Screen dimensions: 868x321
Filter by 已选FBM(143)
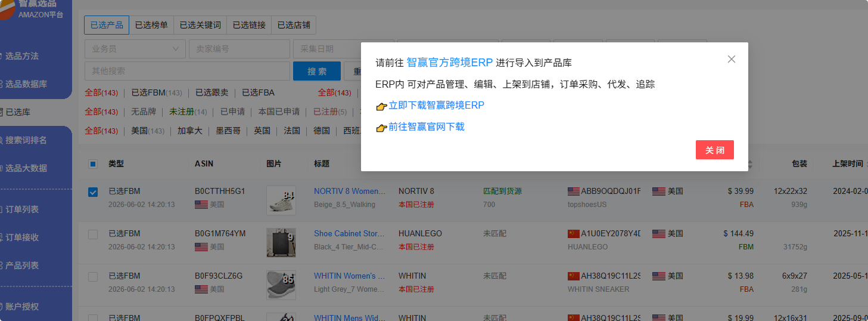[157, 92]
